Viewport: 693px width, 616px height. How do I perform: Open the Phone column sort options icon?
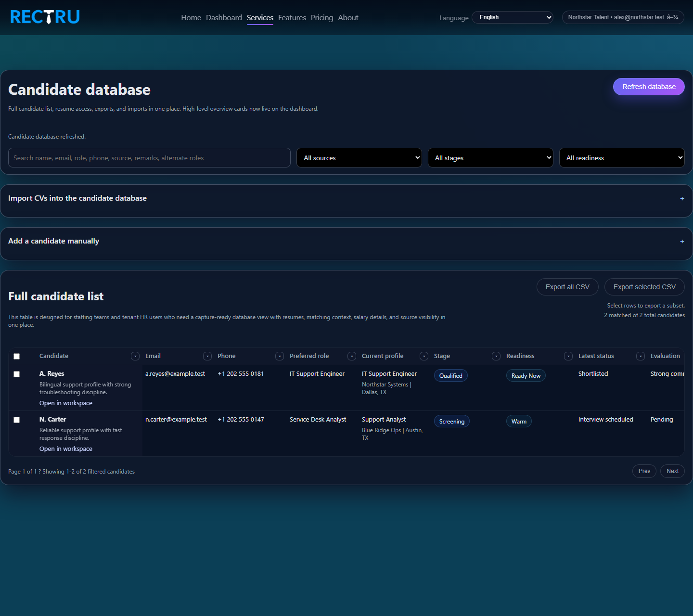coord(280,356)
